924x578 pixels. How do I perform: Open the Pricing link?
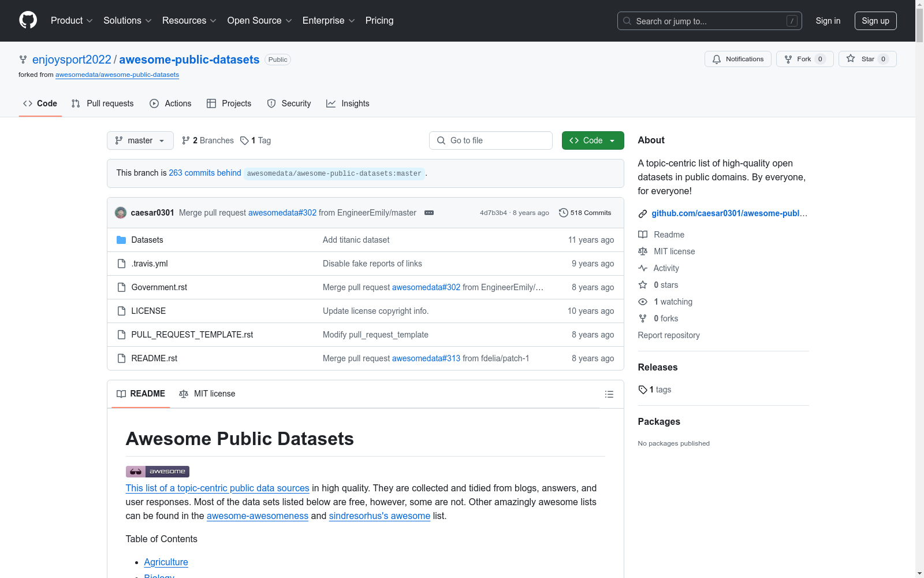pos(379,20)
